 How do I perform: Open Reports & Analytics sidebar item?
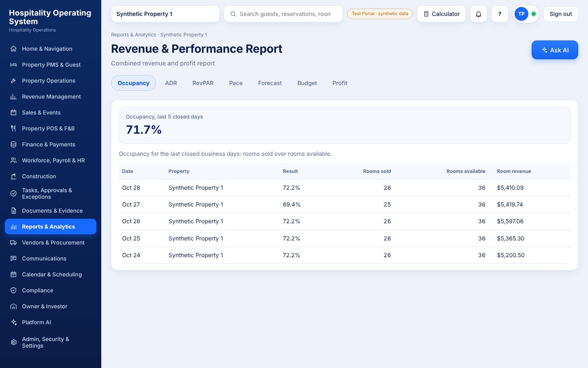coord(51,227)
